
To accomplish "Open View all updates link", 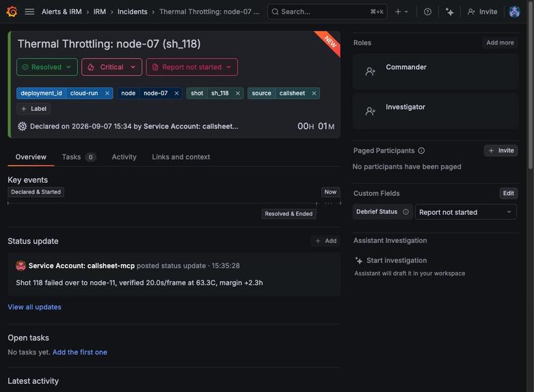I will point(34,306).
